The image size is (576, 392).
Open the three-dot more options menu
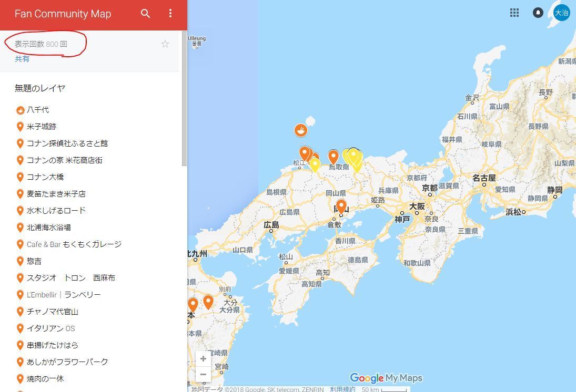(x=170, y=14)
